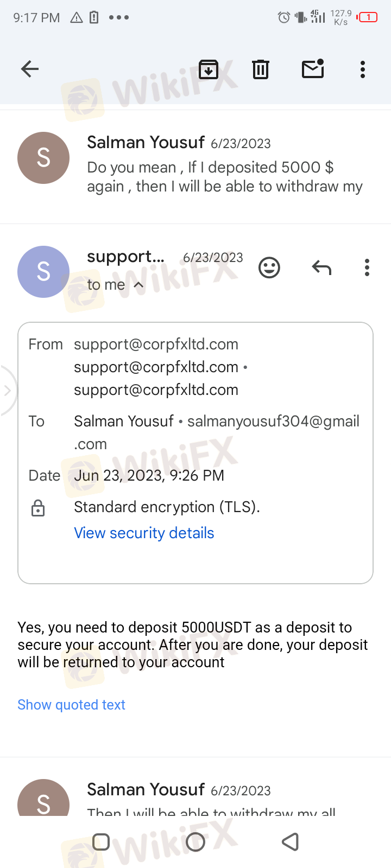This screenshot has height=868, width=391.
Task: Reply to the support message
Action: (x=321, y=267)
